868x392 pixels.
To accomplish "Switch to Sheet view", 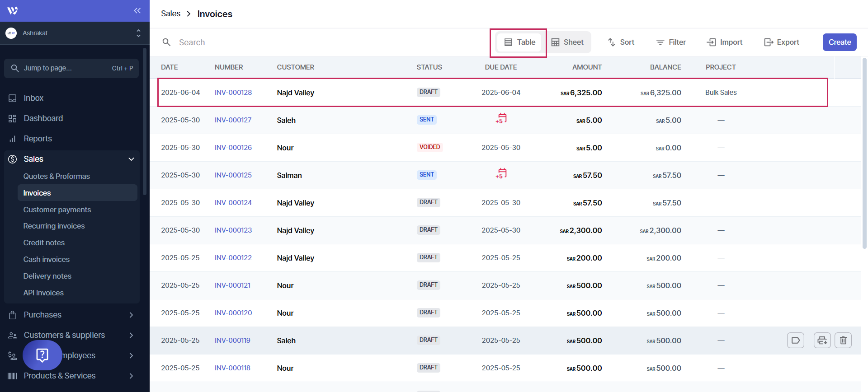I will [567, 42].
